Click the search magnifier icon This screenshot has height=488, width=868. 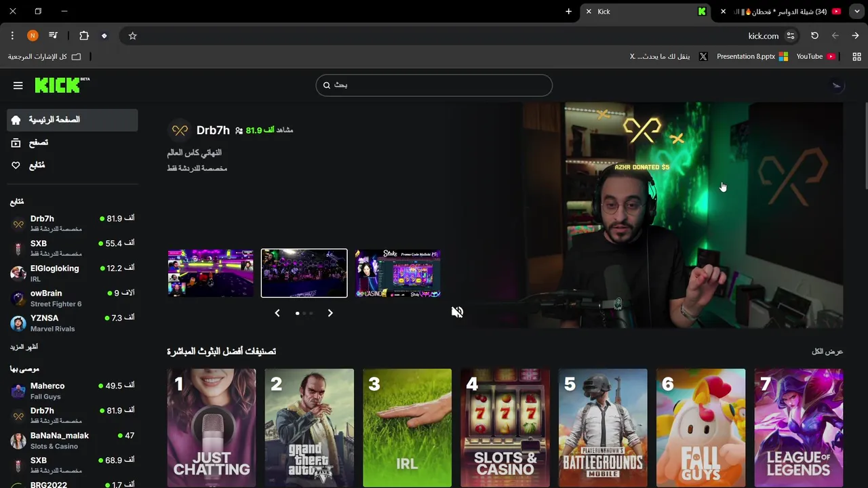click(x=327, y=85)
